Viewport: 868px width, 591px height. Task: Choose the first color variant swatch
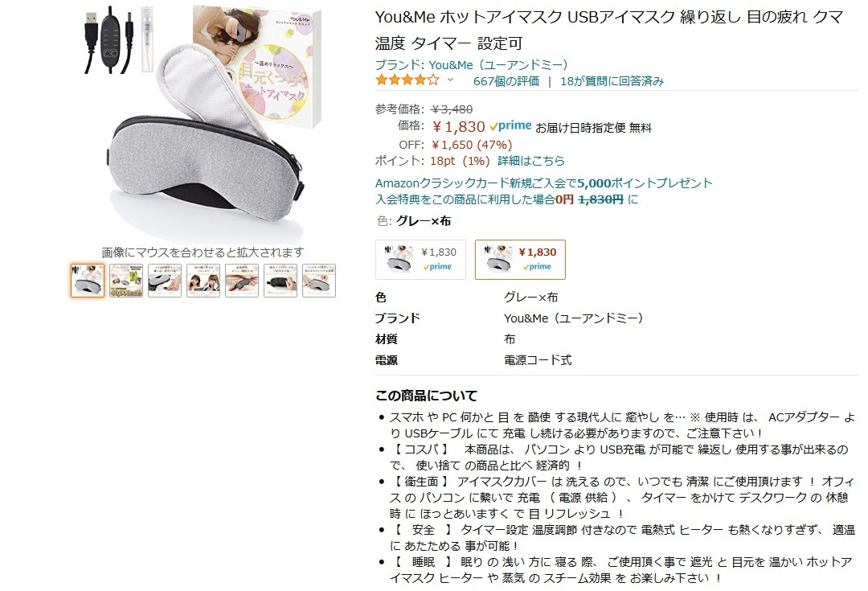coord(420,259)
